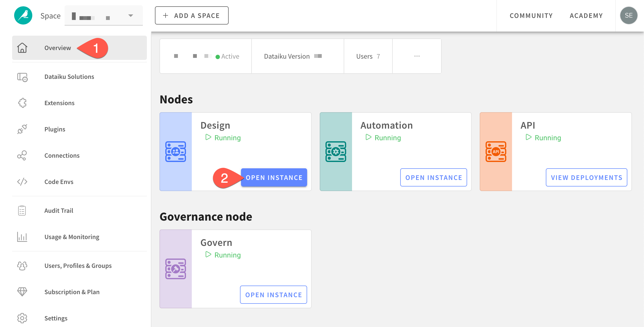The image size is (644, 327).
Task: Click the Audit Trail clipboard icon
Action: tap(22, 211)
